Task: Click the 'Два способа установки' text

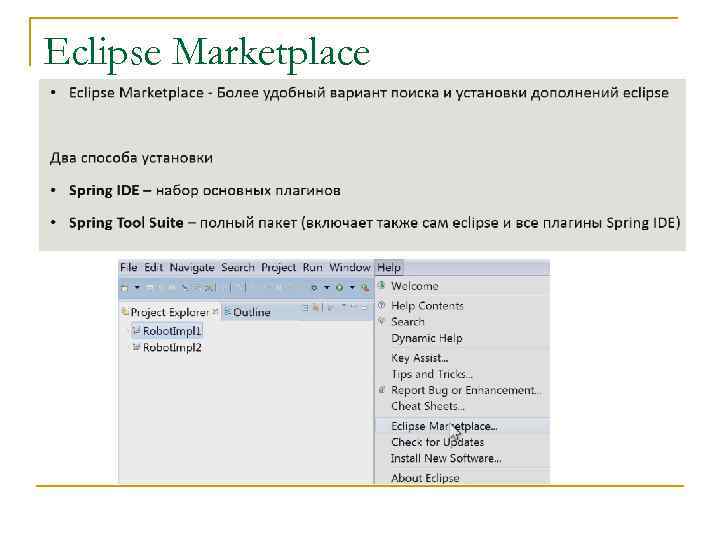Action: click(x=131, y=158)
